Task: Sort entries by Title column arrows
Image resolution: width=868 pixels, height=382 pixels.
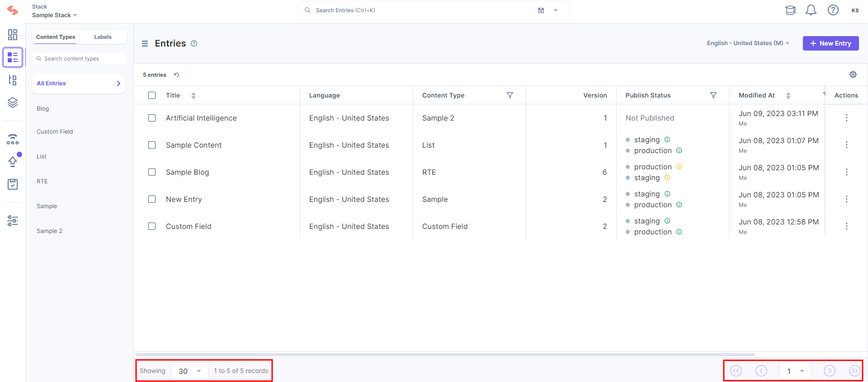Action: [193, 95]
